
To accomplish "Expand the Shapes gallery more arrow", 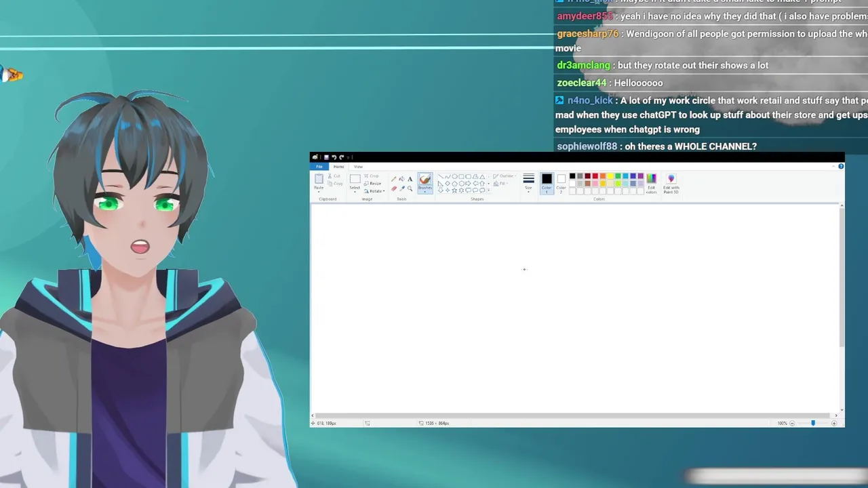I will [488, 190].
